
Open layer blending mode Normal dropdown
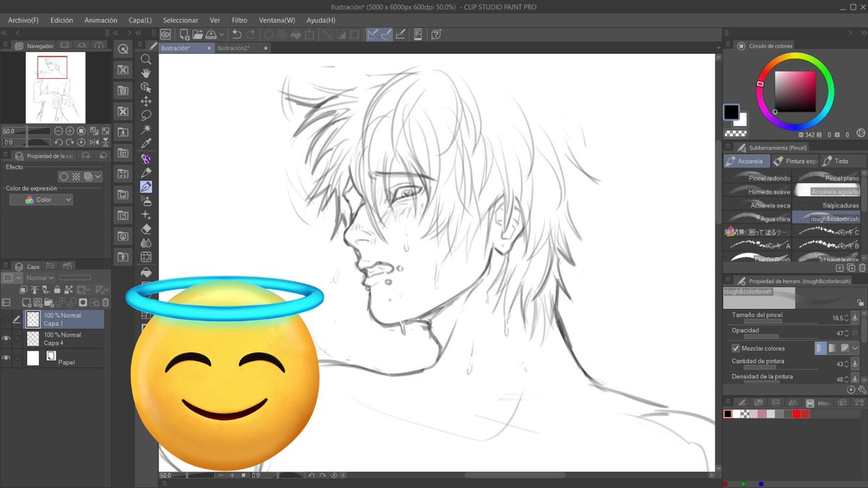pos(39,277)
